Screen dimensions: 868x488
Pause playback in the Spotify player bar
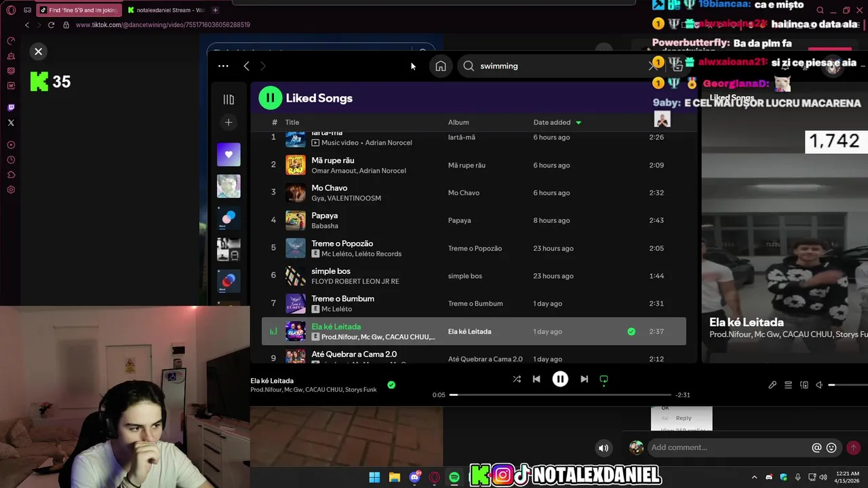click(x=560, y=380)
